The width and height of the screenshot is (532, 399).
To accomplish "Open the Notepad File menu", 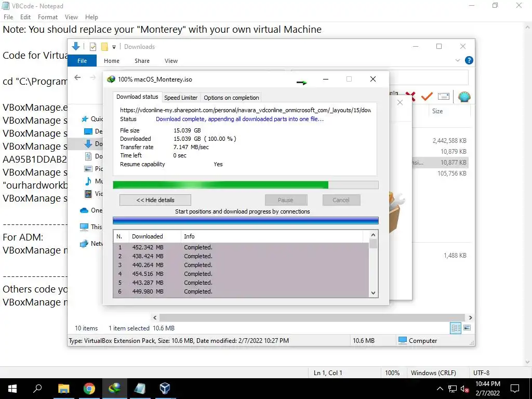I will (8, 17).
